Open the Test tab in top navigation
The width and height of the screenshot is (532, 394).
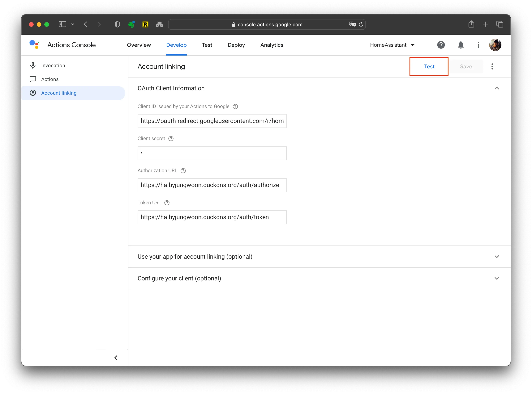click(207, 45)
